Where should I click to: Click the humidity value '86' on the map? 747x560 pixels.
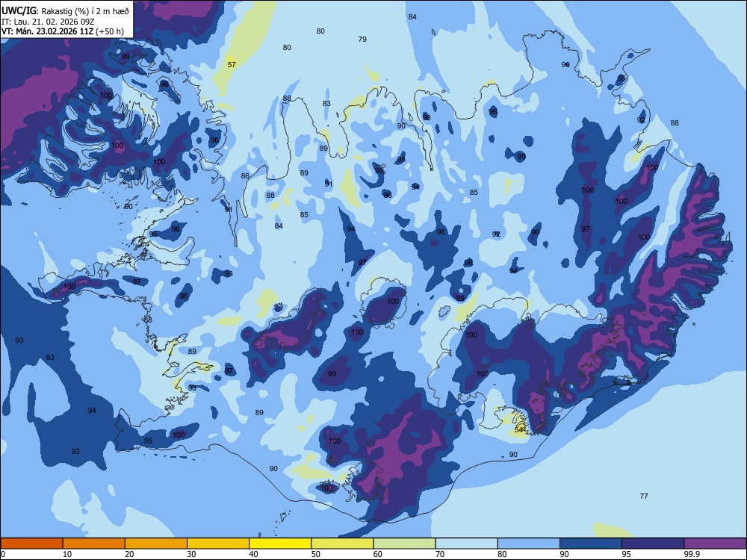point(245,176)
